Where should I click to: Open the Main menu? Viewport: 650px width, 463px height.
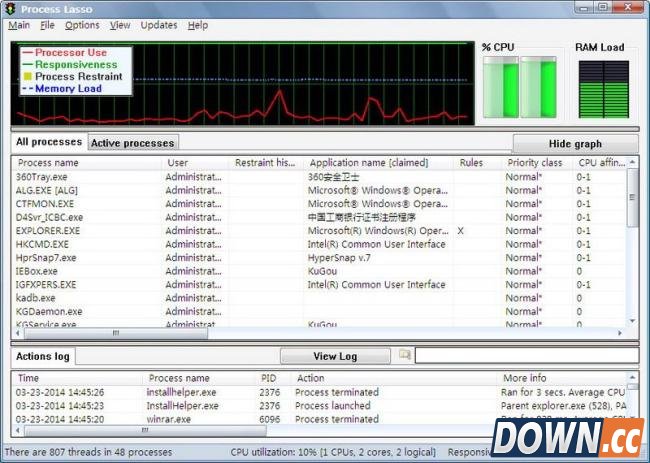[x=19, y=25]
